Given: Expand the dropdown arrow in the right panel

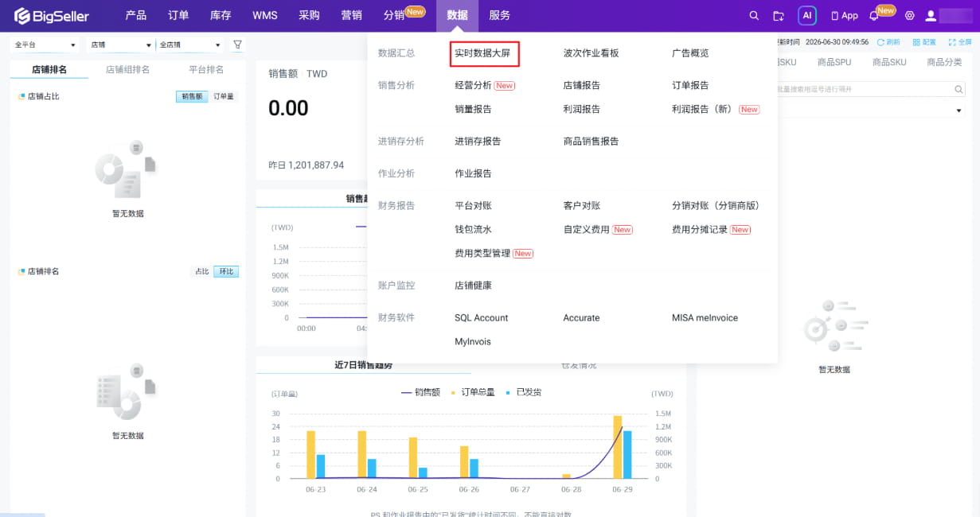Looking at the screenshot, I should pyautogui.click(x=959, y=111).
